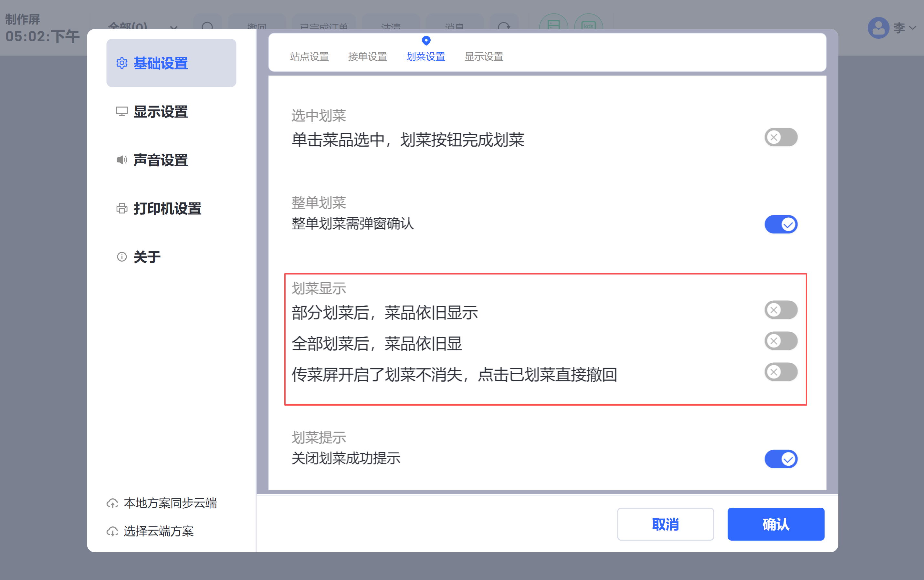Open 显示设置 in the settings sidebar
924x580 pixels.
coord(160,112)
